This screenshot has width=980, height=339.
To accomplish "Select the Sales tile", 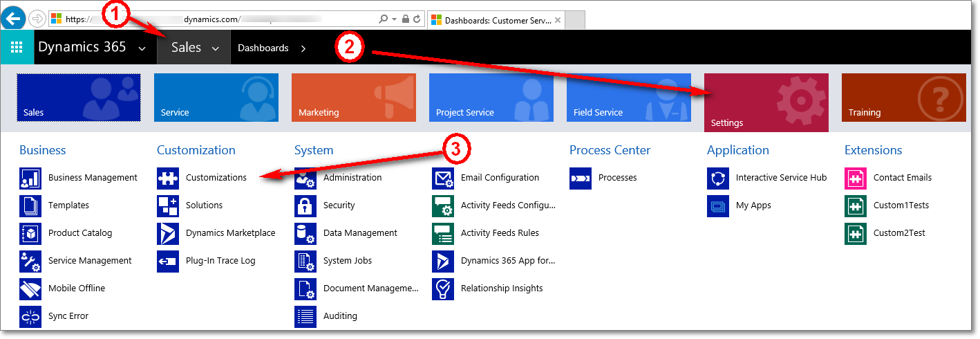I will 79,98.
